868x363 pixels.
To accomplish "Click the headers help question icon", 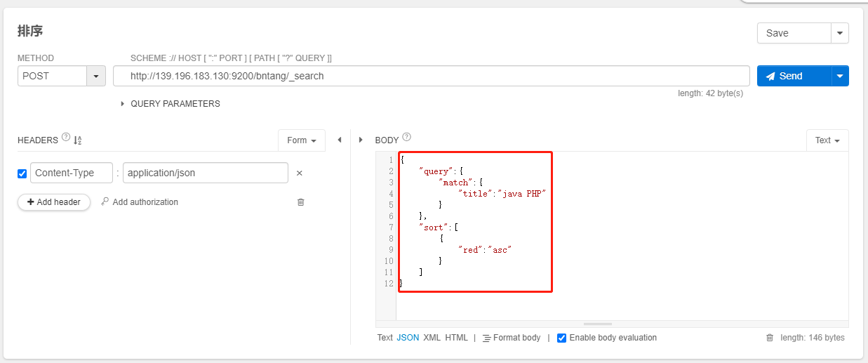I will (66, 137).
